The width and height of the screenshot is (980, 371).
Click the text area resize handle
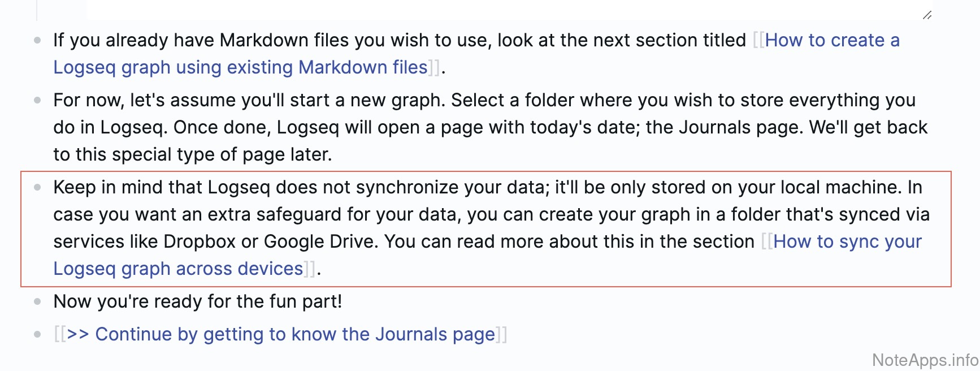point(927,15)
